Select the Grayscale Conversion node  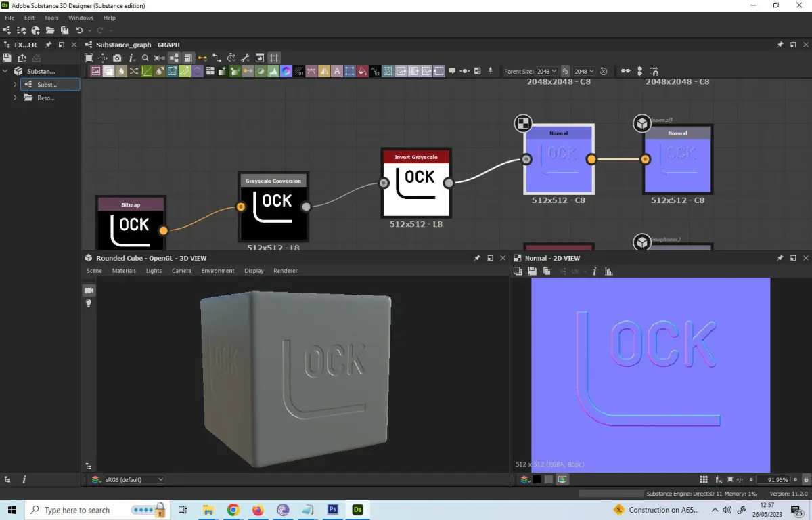pyautogui.click(x=273, y=207)
